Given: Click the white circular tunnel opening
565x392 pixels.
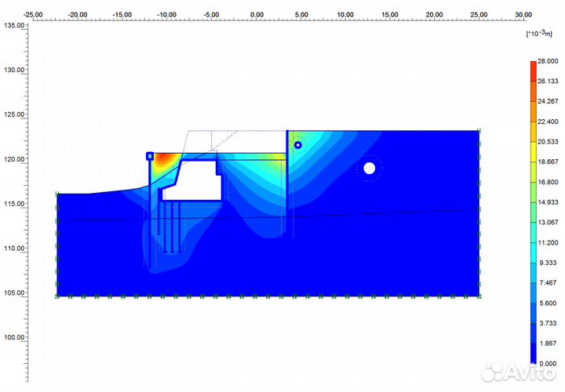Looking at the screenshot, I should point(369,168).
